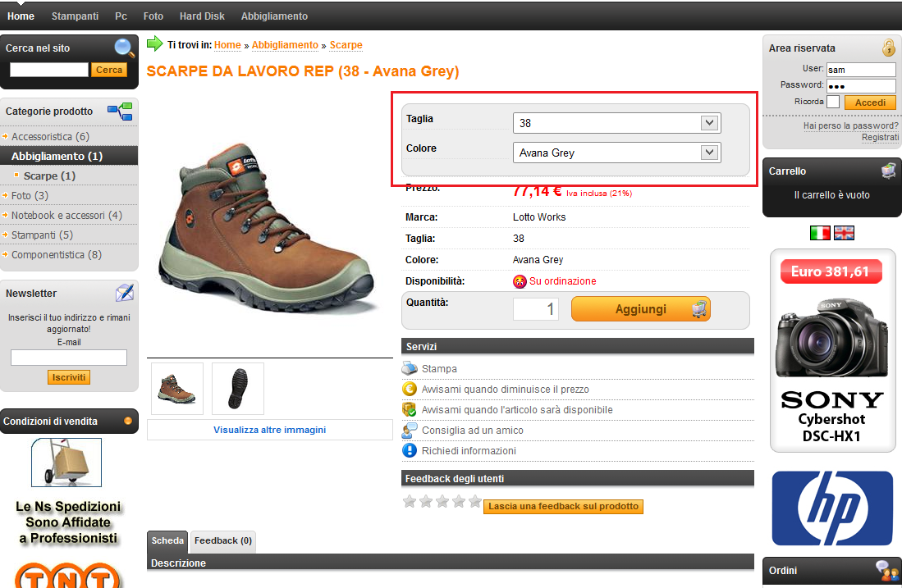902x588 pixels.
Task: Click the site search text field
Action: coord(49,70)
